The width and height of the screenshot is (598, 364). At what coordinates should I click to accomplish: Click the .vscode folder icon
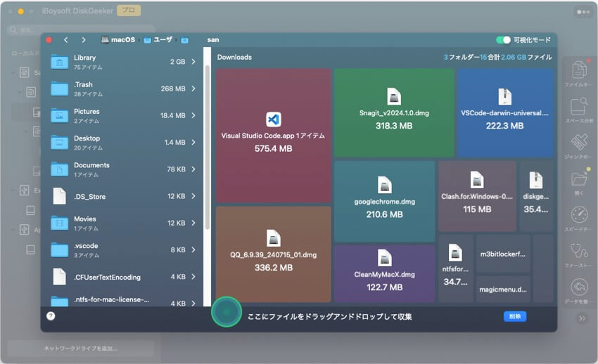pos(60,249)
